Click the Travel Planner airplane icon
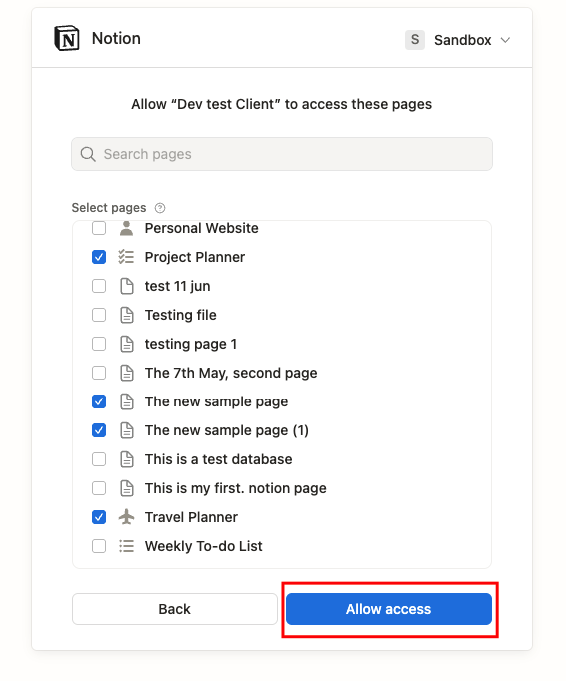The width and height of the screenshot is (566, 681). (x=126, y=517)
